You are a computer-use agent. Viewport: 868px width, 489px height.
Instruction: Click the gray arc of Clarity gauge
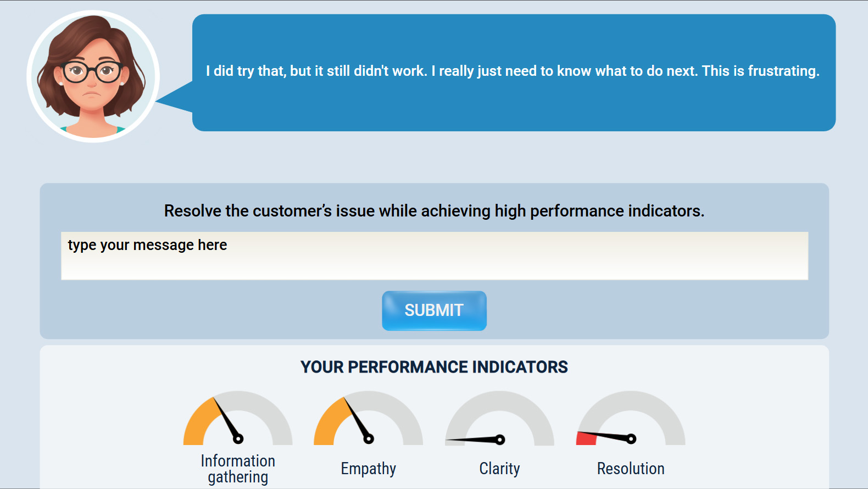point(499,401)
